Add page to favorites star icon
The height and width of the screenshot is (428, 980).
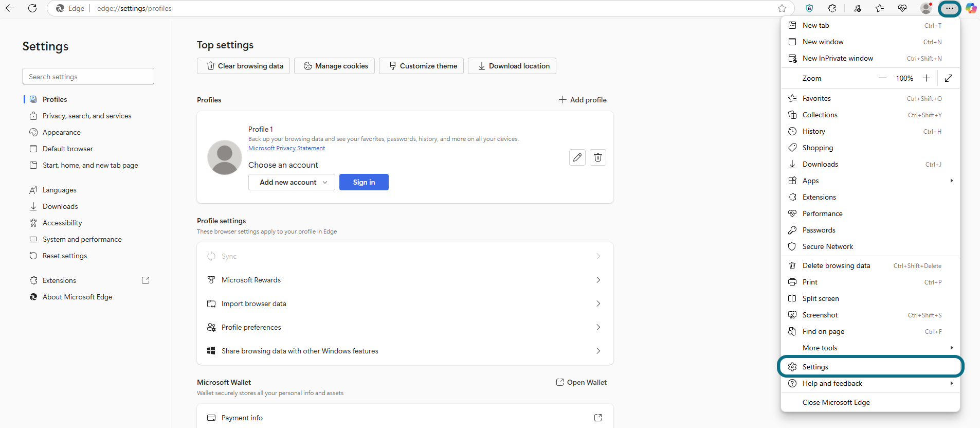[782, 8]
